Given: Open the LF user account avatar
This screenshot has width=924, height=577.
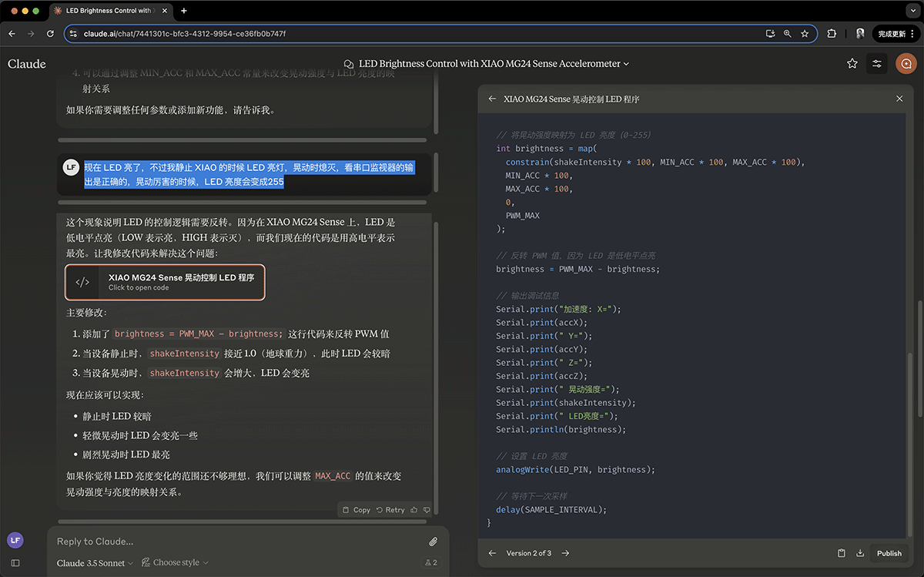Looking at the screenshot, I should click(15, 540).
